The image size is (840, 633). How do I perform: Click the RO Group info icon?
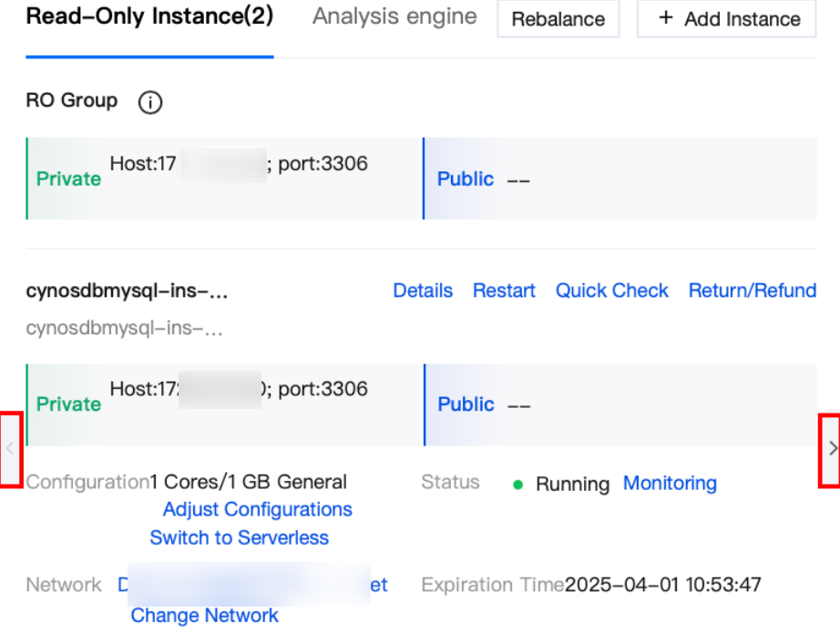tap(150, 103)
